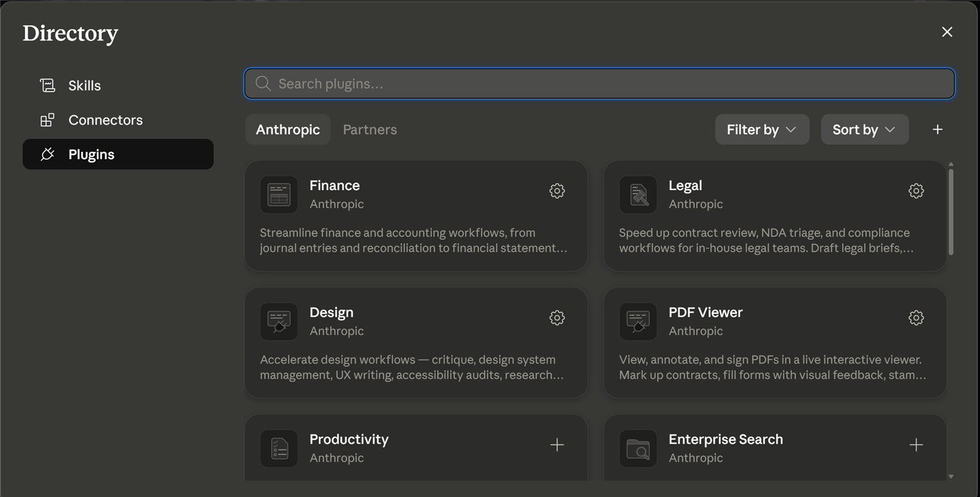The width and height of the screenshot is (980, 497).
Task: Click the Design description starting 'Accelerate design'
Action: tap(412, 367)
